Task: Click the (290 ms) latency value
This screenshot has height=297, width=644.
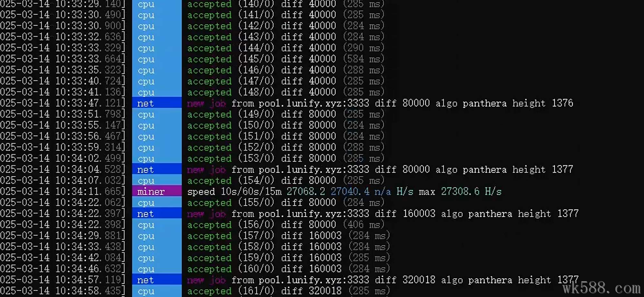Action: (x=364, y=48)
